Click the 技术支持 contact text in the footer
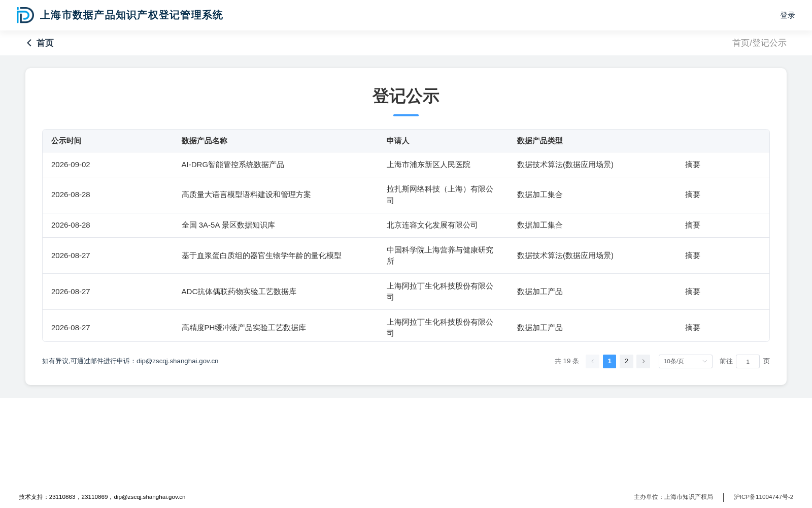Screen dimensions: 812x508 point(102,497)
